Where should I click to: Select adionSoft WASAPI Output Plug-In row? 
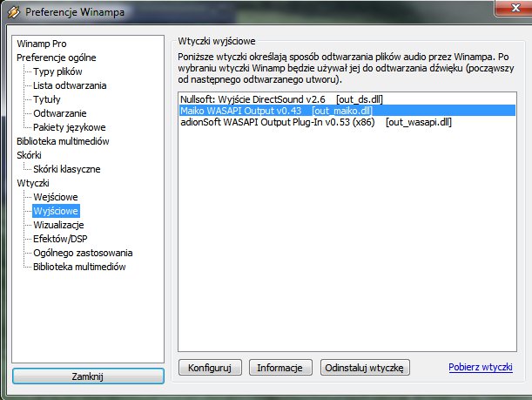347,122
